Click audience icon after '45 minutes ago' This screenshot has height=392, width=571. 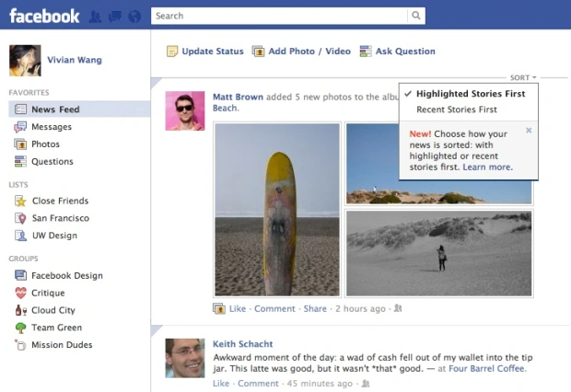pos(366,384)
